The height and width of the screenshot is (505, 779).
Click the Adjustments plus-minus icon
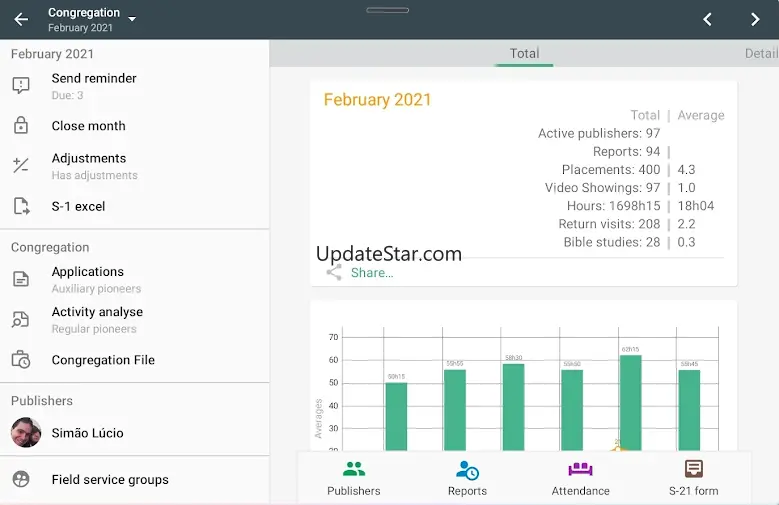point(21,165)
